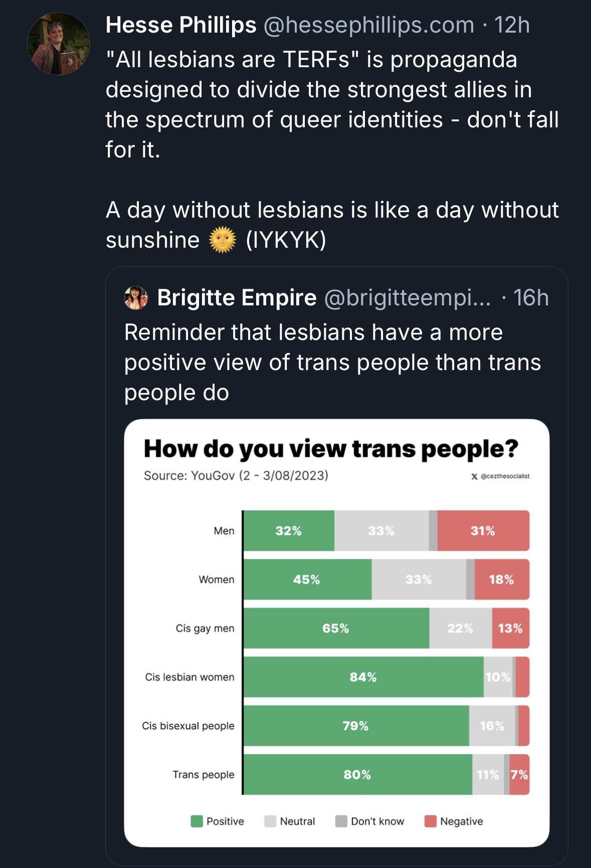Click the Neutral legend swatch
The image size is (591, 868).
pyautogui.click(x=270, y=821)
